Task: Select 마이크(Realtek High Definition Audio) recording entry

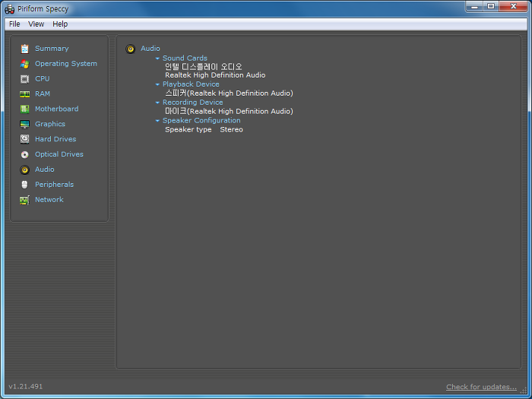Action: point(229,111)
